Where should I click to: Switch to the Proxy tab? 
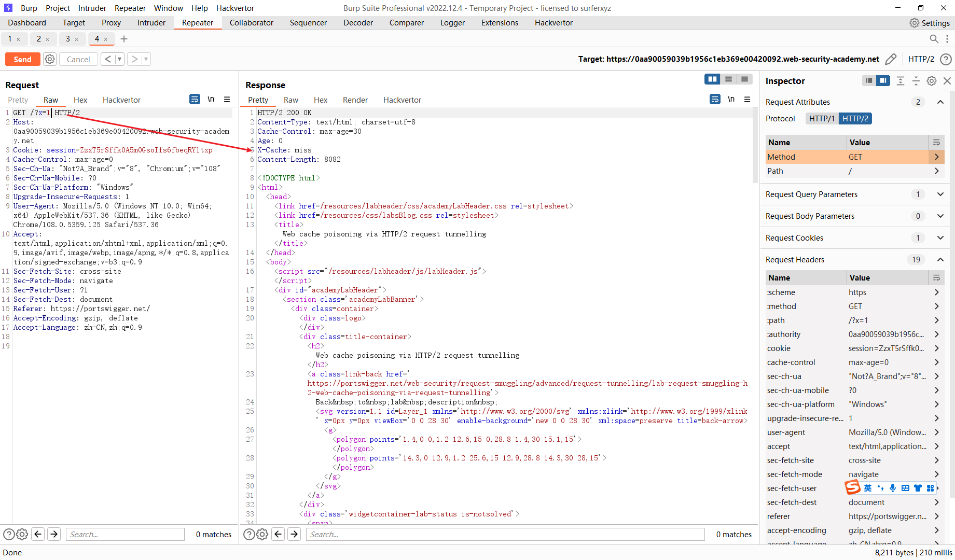111,23
